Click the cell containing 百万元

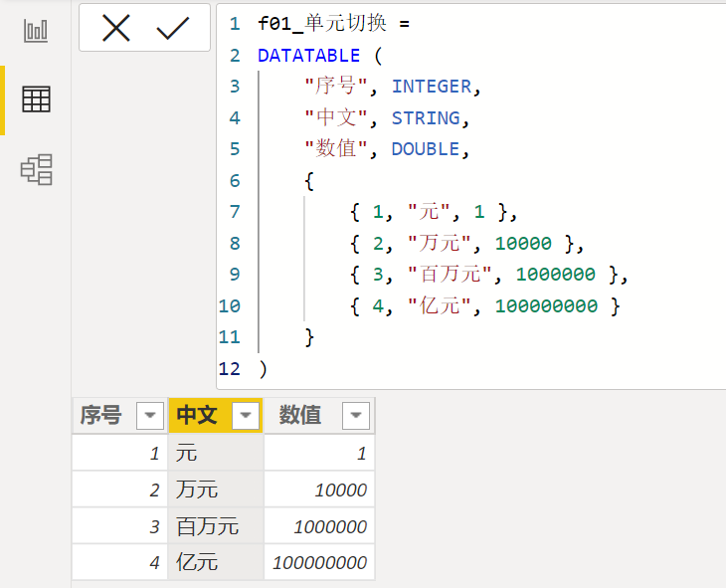click(216, 526)
